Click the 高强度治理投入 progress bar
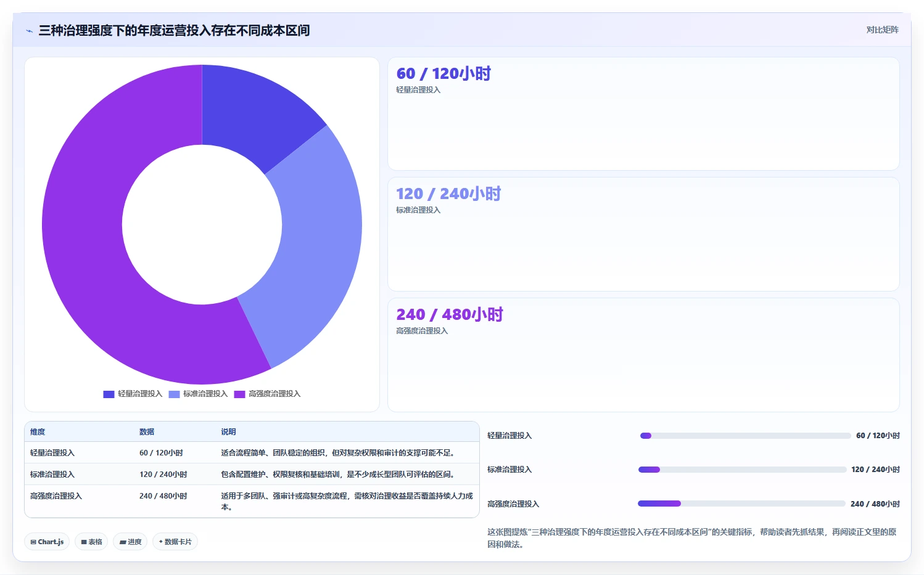 [741, 504]
